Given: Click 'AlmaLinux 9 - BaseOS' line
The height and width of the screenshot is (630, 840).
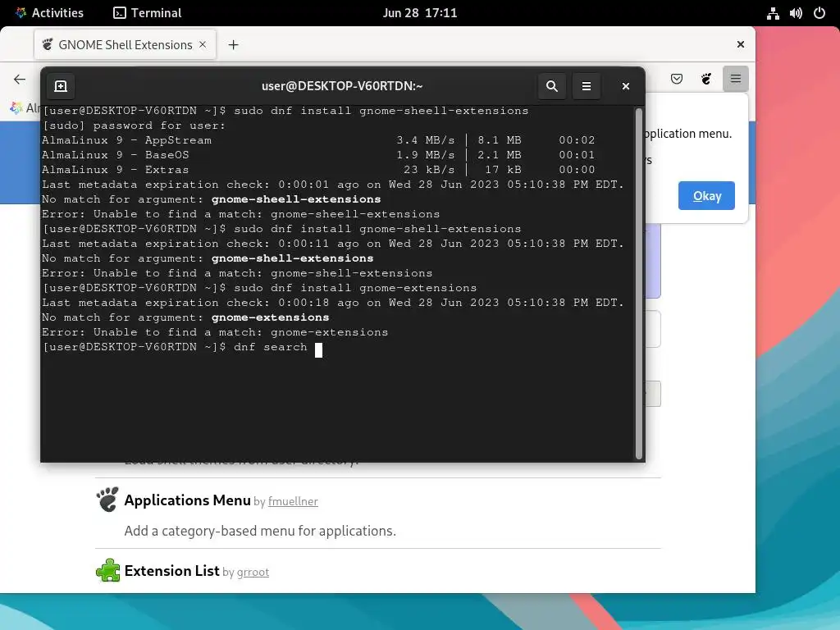Looking at the screenshot, I should click(x=318, y=155).
